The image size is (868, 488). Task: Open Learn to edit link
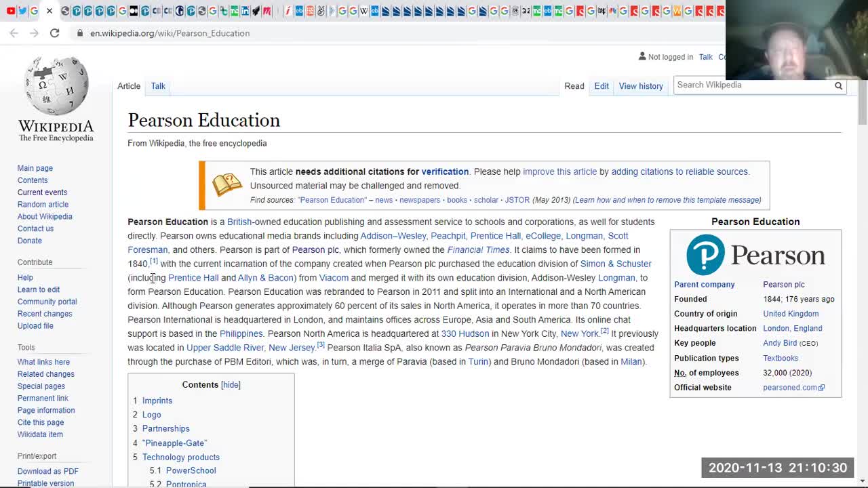click(39, 290)
